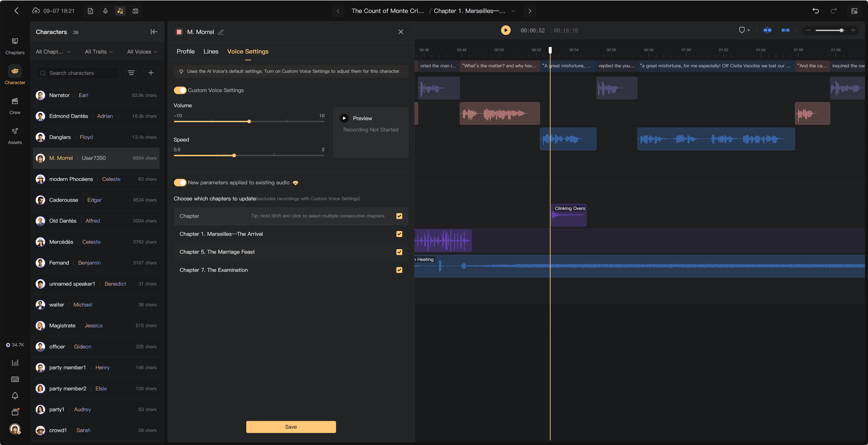The width and height of the screenshot is (868, 445).
Task: Uncheck Chapter 5. The Marriage Feast checkbox
Action: pos(399,252)
